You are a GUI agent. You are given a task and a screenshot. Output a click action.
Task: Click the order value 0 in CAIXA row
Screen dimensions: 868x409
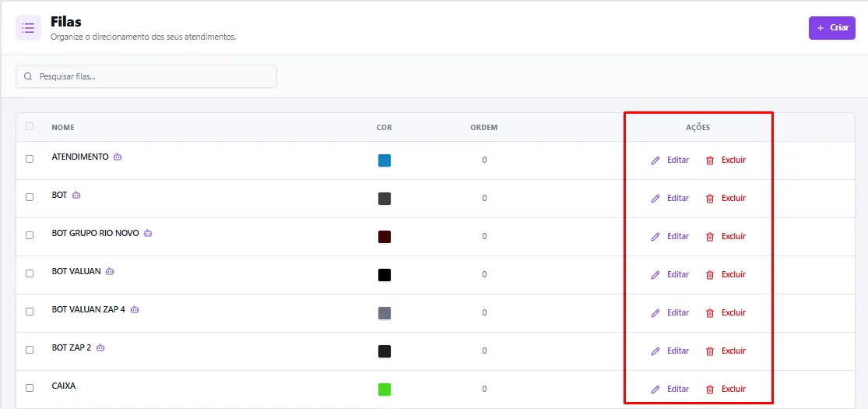(x=484, y=389)
